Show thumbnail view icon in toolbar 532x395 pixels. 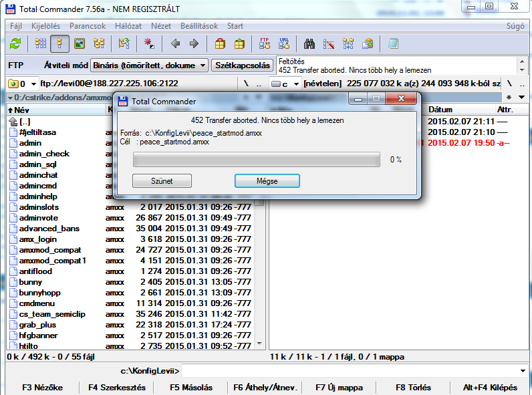pos(80,43)
